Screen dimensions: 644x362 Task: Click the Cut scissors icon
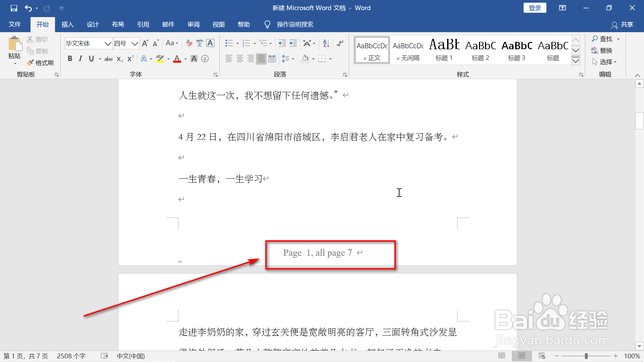coord(30,39)
